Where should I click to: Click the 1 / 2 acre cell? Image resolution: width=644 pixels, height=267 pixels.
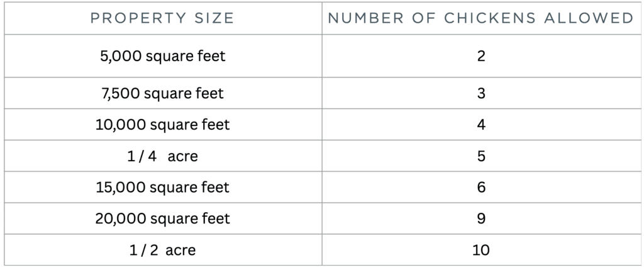coord(163,250)
